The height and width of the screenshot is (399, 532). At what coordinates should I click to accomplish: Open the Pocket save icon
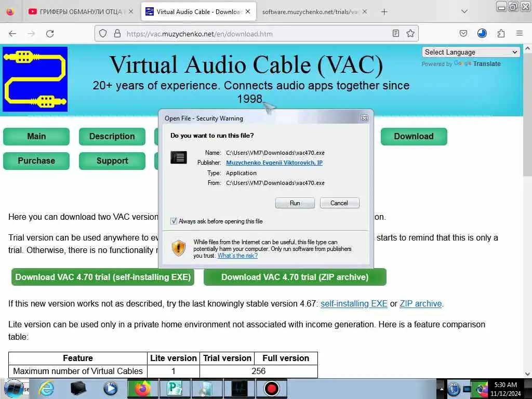coord(463,33)
